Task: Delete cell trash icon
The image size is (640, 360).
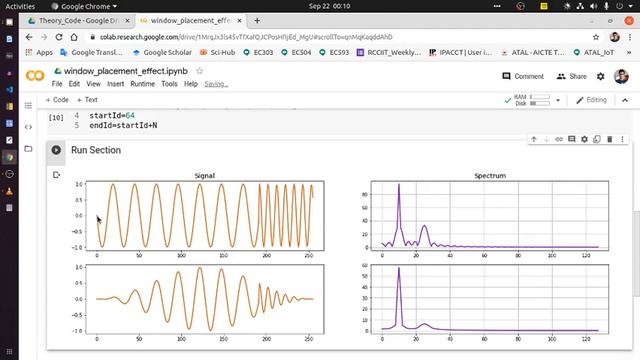Action: tap(609, 139)
